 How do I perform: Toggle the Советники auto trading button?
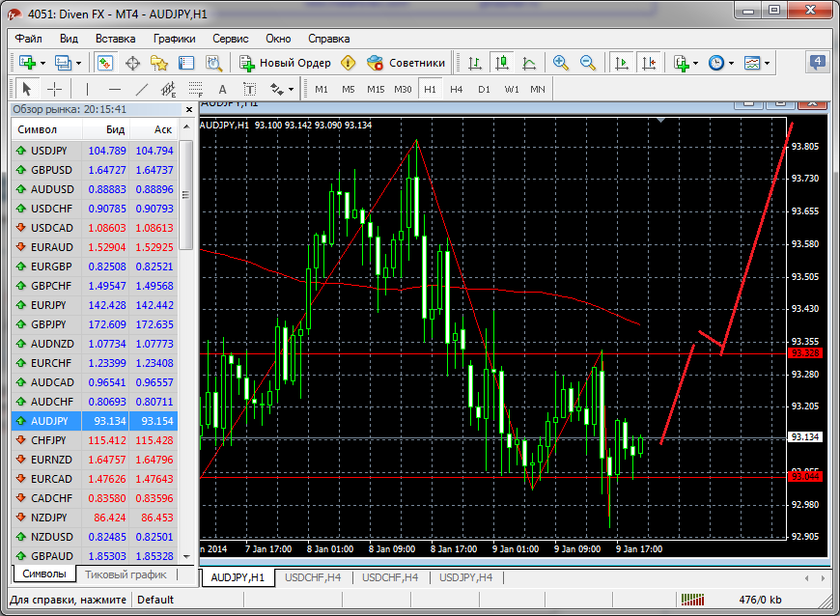pyautogui.click(x=406, y=63)
